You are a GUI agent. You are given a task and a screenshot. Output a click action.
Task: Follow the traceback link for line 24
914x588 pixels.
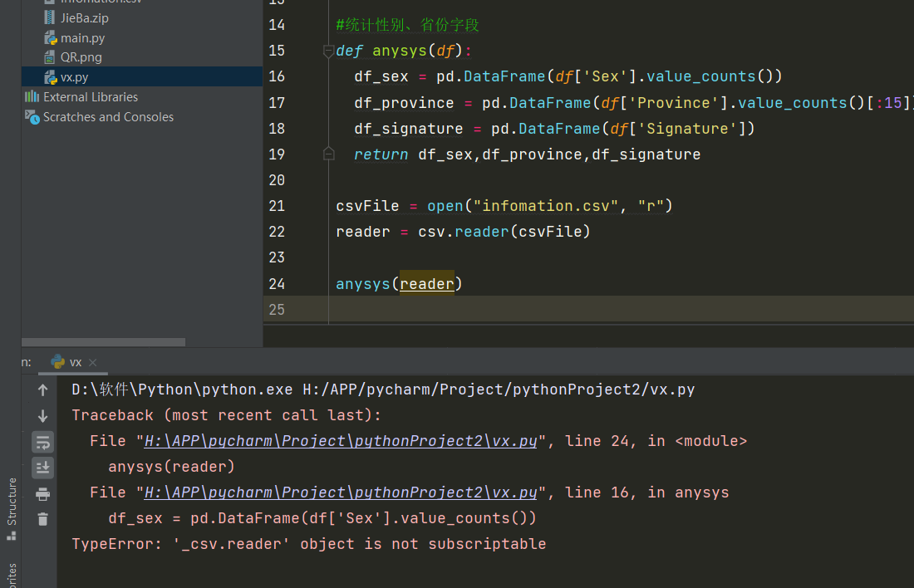click(341, 441)
